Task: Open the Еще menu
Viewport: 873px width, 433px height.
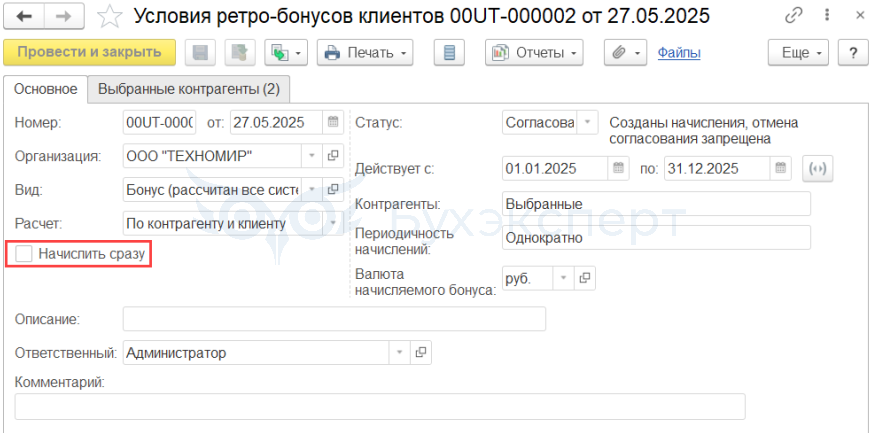Action: [x=801, y=53]
